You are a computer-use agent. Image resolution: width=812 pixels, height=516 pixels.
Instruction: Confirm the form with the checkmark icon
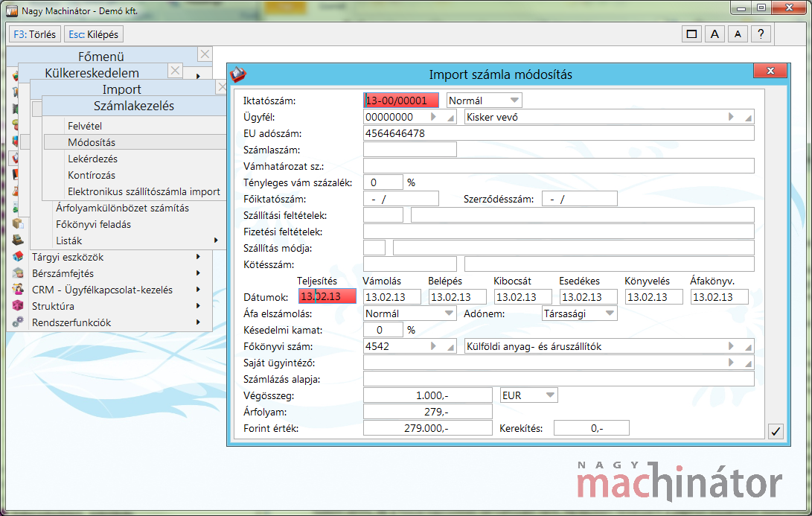point(776,431)
